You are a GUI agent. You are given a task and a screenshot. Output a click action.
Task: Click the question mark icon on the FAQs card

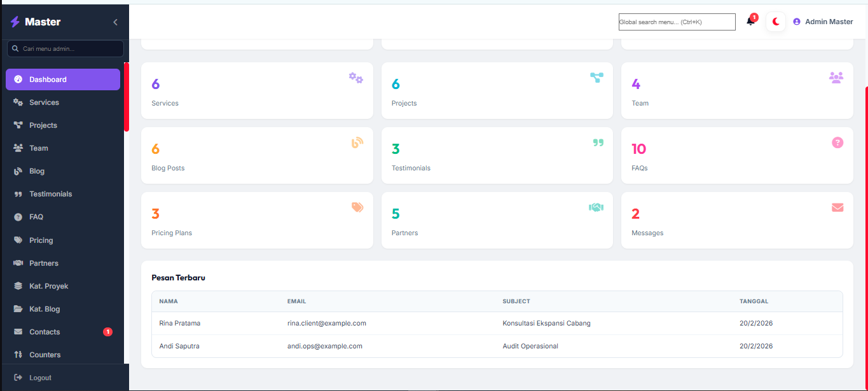pyautogui.click(x=837, y=142)
